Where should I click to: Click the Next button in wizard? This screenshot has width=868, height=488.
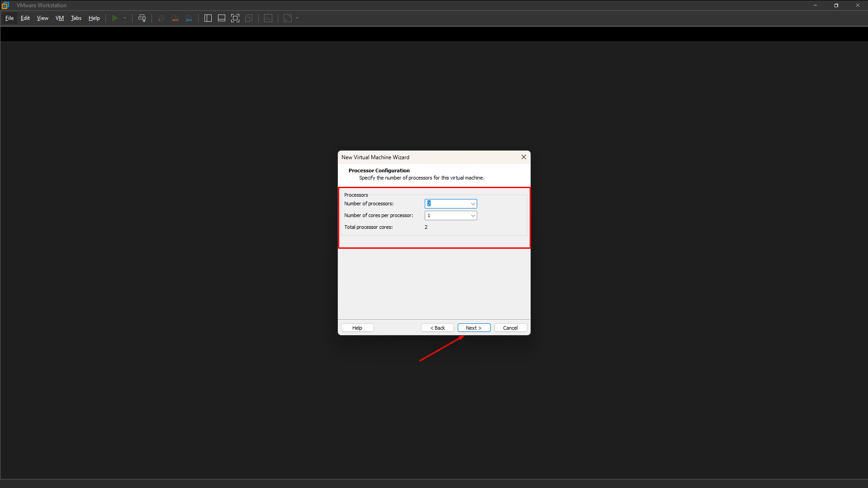(x=474, y=328)
